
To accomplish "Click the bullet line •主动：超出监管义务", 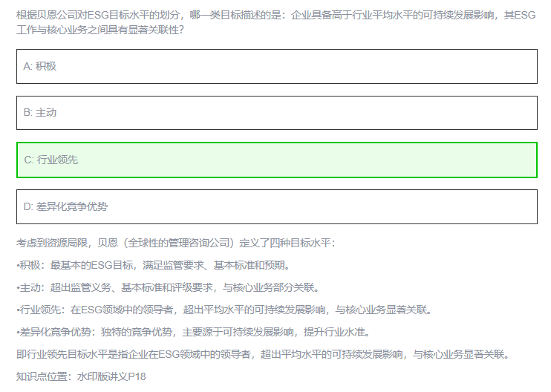I will [x=169, y=287].
